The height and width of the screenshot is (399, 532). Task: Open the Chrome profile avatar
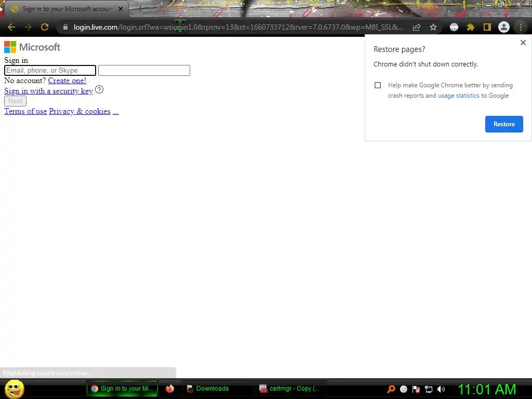[504, 27]
